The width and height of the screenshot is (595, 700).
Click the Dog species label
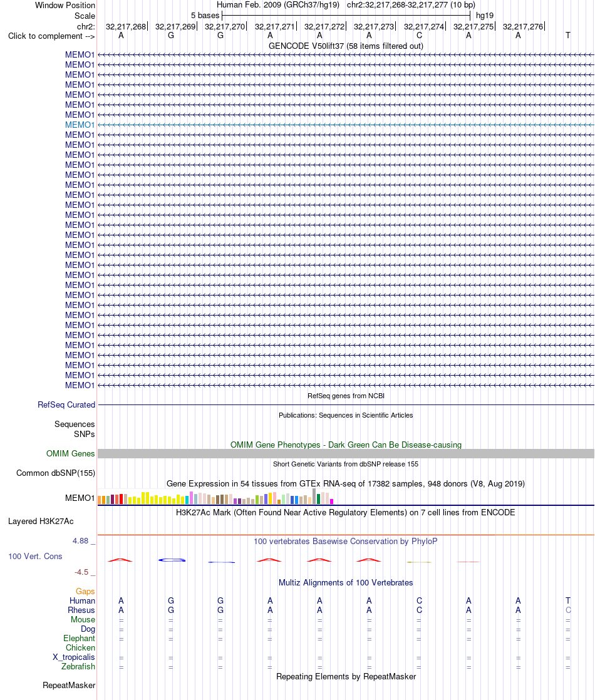88,629
